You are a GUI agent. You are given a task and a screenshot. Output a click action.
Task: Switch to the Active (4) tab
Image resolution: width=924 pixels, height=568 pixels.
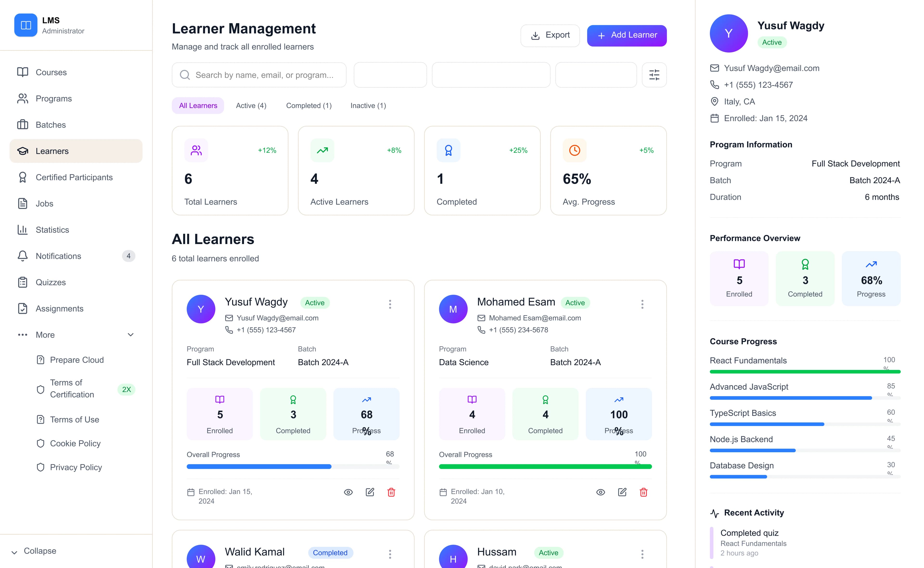(251, 106)
